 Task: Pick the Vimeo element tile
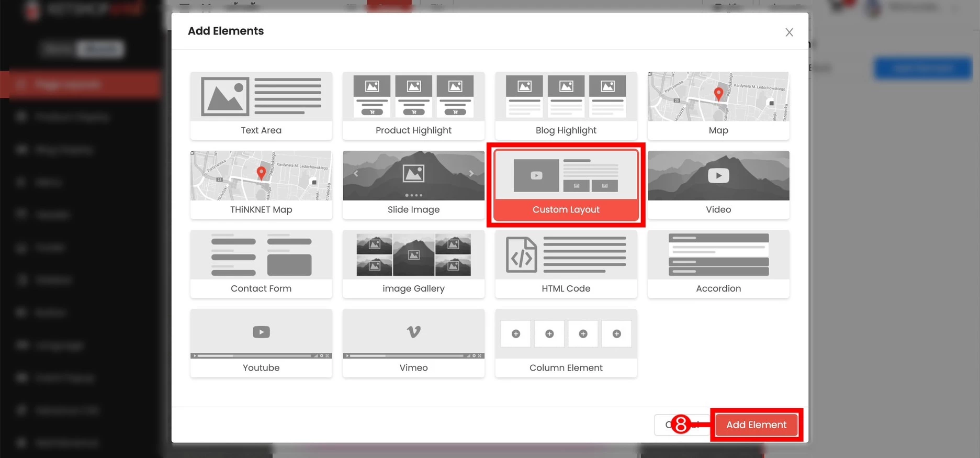[x=413, y=343]
